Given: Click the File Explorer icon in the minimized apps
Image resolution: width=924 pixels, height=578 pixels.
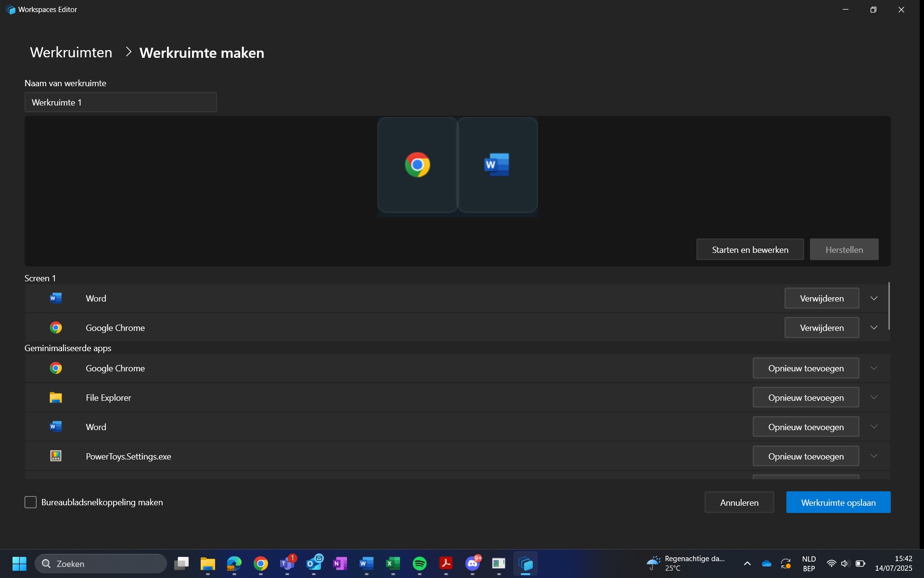Looking at the screenshot, I should [56, 397].
